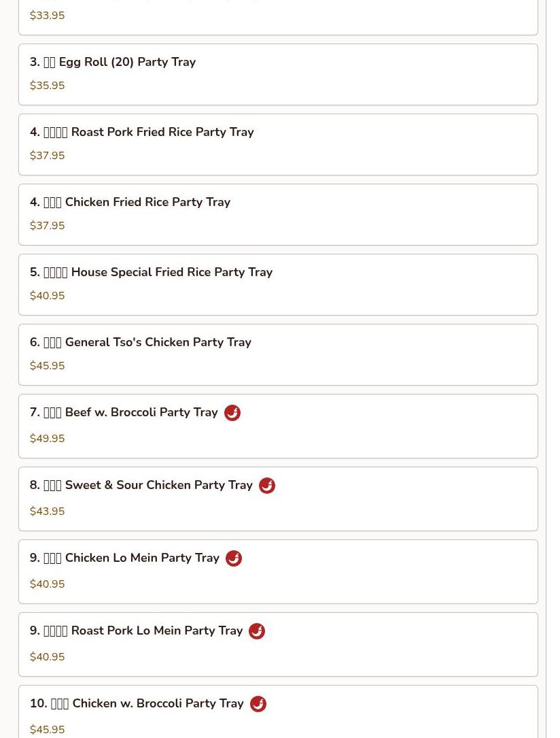
Task: Click chili icon by Roast Pork Lo Mein
Action: [x=257, y=631]
